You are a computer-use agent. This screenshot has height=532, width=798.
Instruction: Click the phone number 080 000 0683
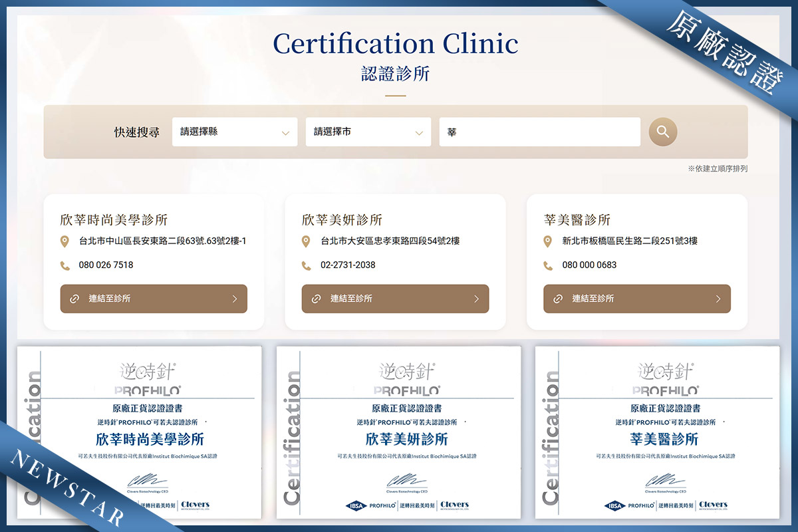[x=589, y=265]
